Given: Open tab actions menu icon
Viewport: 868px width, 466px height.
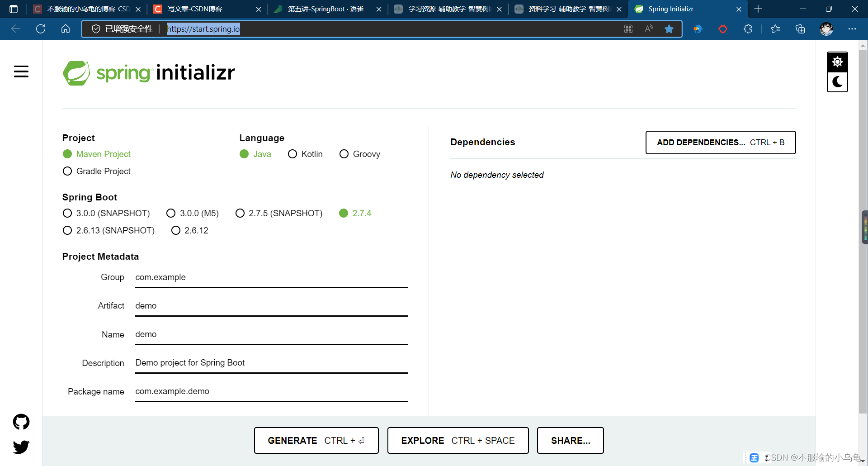Looking at the screenshot, I should coord(14,9).
